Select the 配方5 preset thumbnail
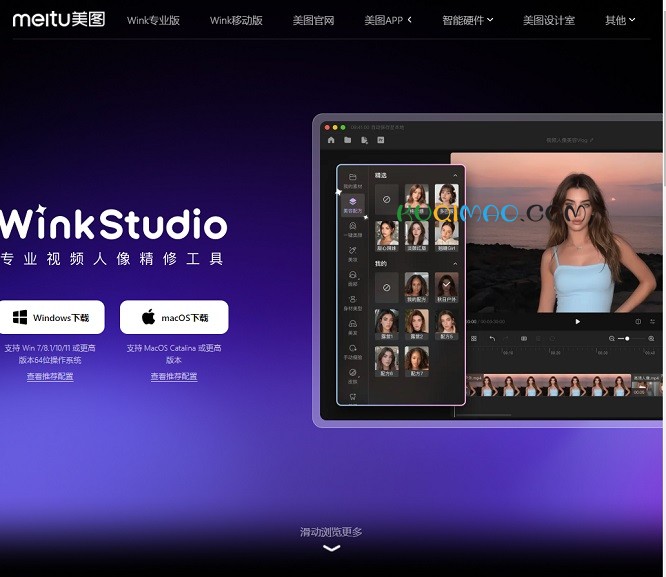 [x=446, y=325]
